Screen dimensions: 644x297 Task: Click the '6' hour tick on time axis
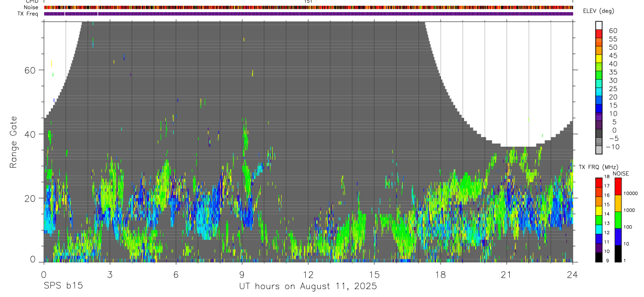176,274
